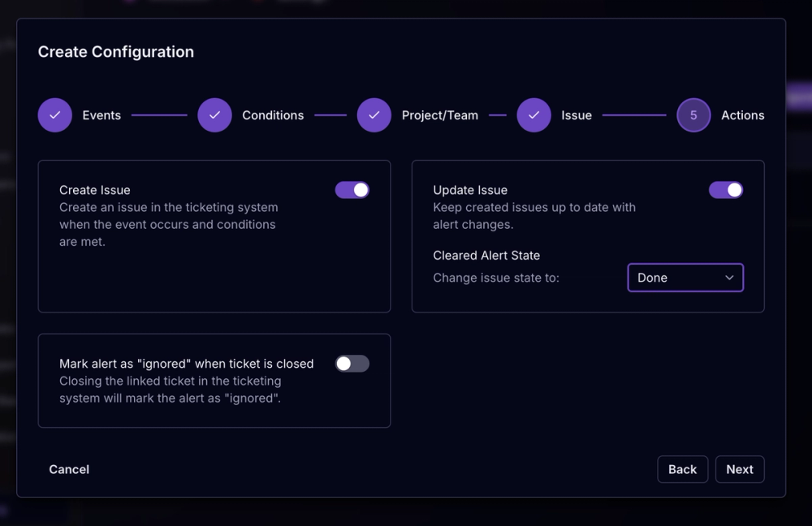Viewport: 812px width, 526px height.
Task: Cancel the configuration wizard
Action: (69, 469)
